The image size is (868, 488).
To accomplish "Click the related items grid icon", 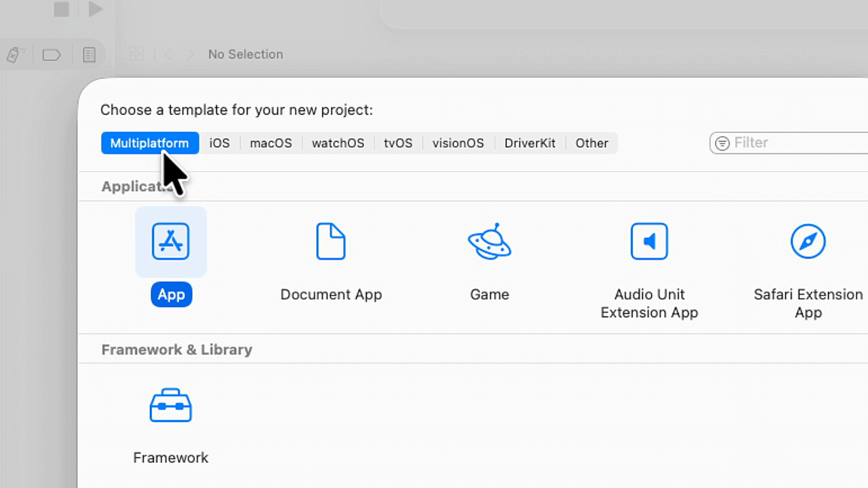I will point(136,54).
